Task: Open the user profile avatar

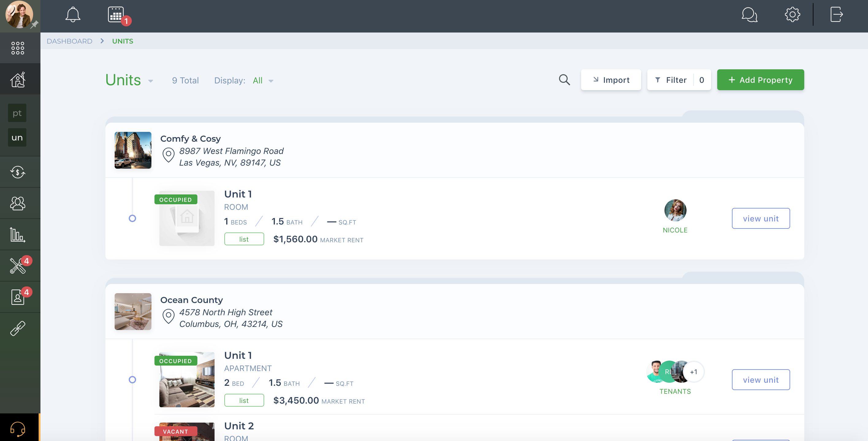Action: (x=19, y=15)
